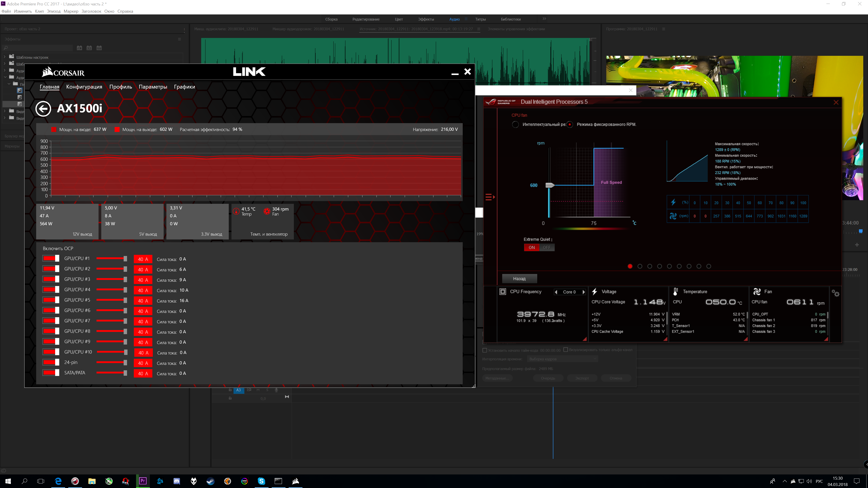Select the fixed RPM mode radio button
The height and width of the screenshot is (488, 868).
tap(570, 125)
